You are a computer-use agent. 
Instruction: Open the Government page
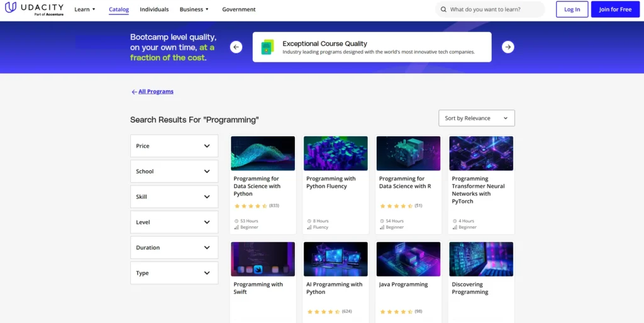pyautogui.click(x=238, y=9)
